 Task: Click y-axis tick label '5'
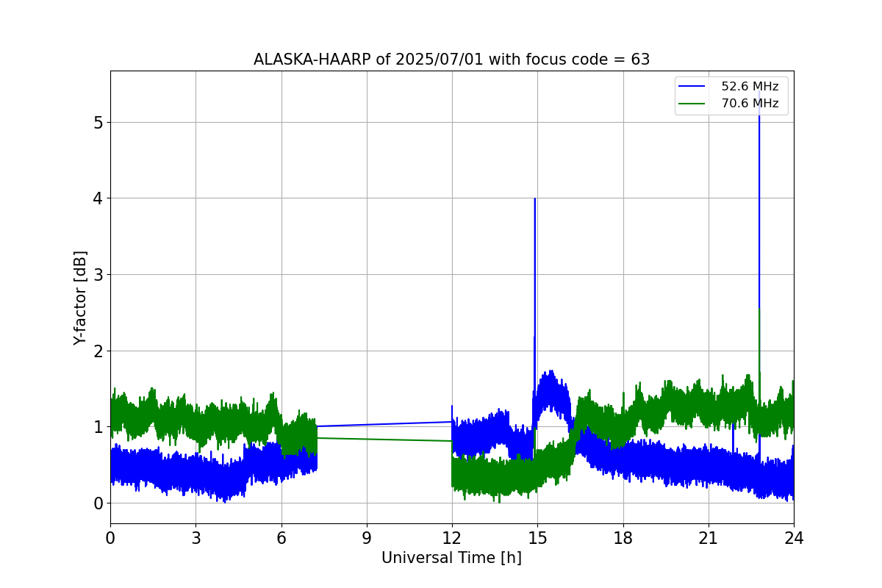(98, 122)
